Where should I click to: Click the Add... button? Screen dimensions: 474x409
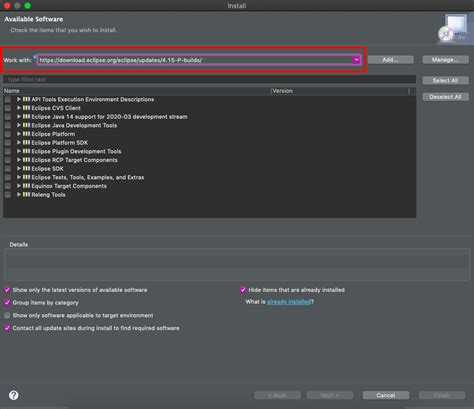click(390, 60)
